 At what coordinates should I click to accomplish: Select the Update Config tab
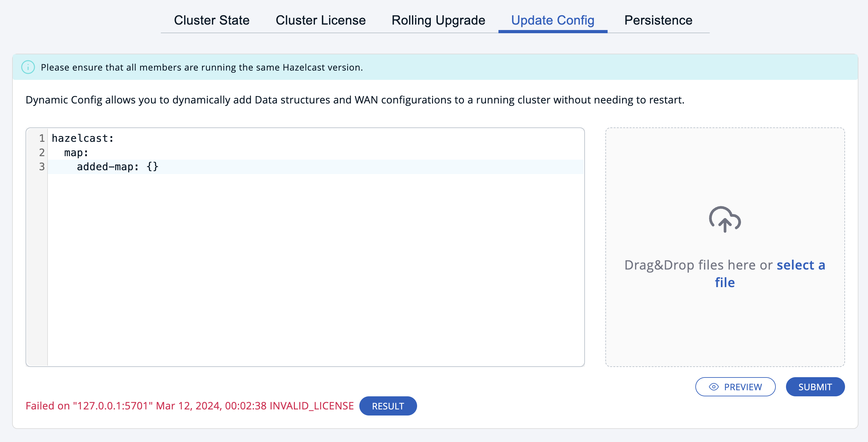pos(553,20)
